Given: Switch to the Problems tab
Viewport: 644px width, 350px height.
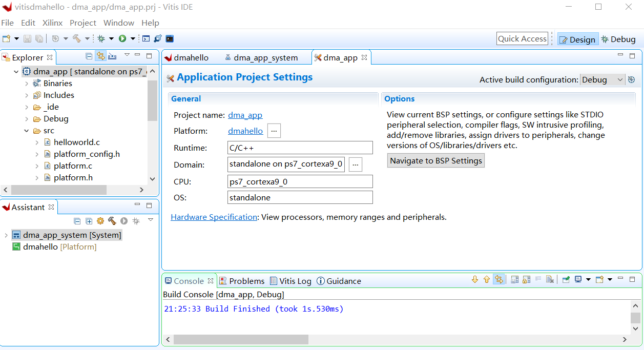Looking at the screenshot, I should click(x=242, y=281).
